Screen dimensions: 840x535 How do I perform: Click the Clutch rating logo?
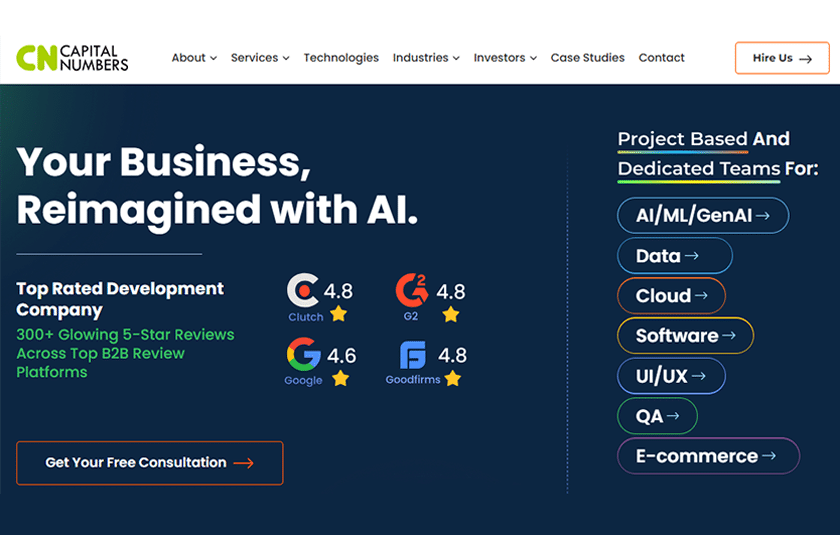pos(303,290)
